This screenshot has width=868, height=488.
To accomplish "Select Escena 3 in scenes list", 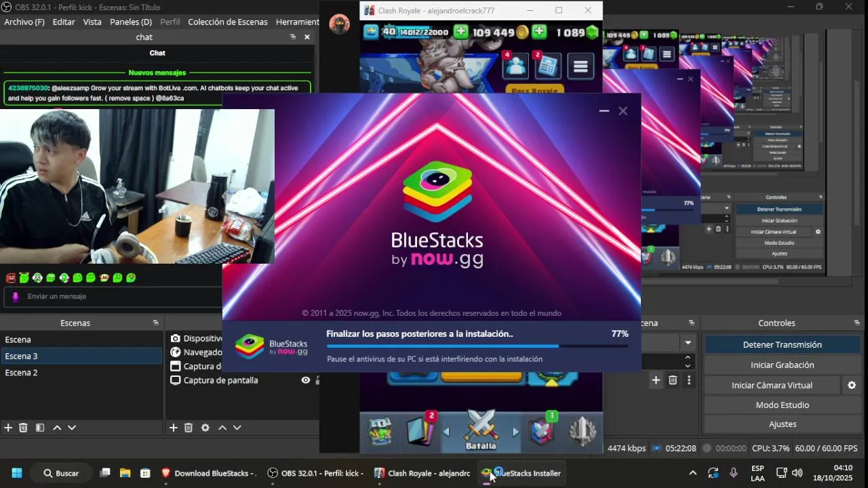I will coord(81,356).
